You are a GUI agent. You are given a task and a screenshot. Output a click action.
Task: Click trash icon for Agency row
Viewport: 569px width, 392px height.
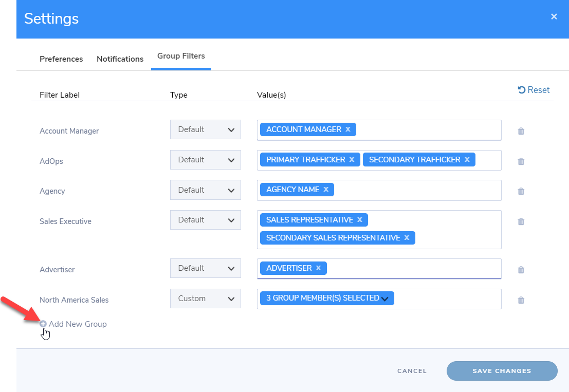click(521, 191)
